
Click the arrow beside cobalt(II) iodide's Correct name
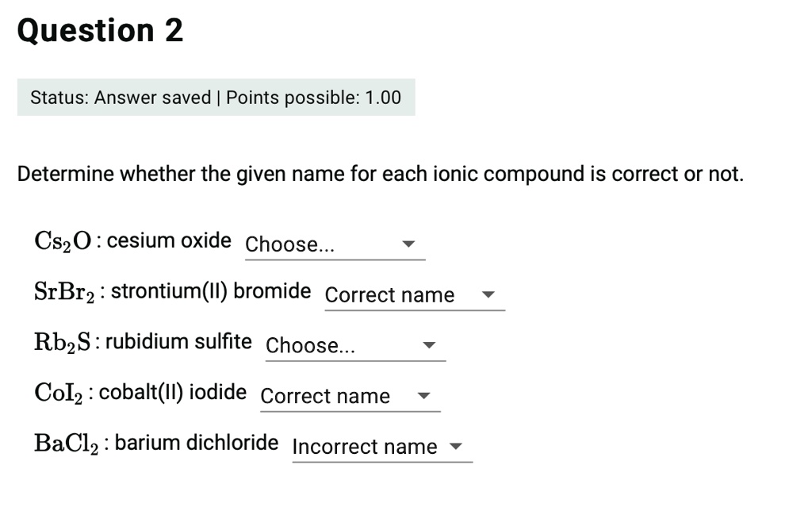coord(423,397)
